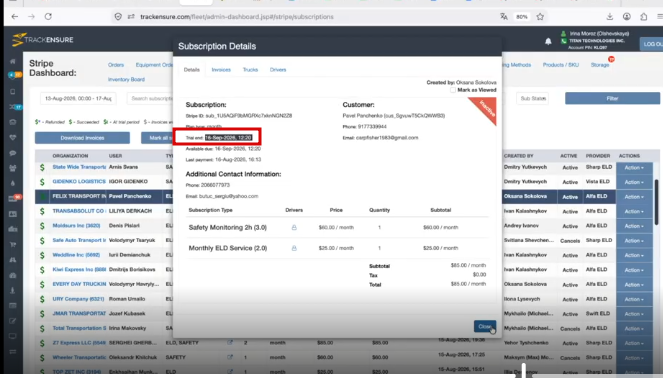Screen dimensions: 663x378
Task: Open external link icon in Z7 Express row
Action: click(x=230, y=342)
